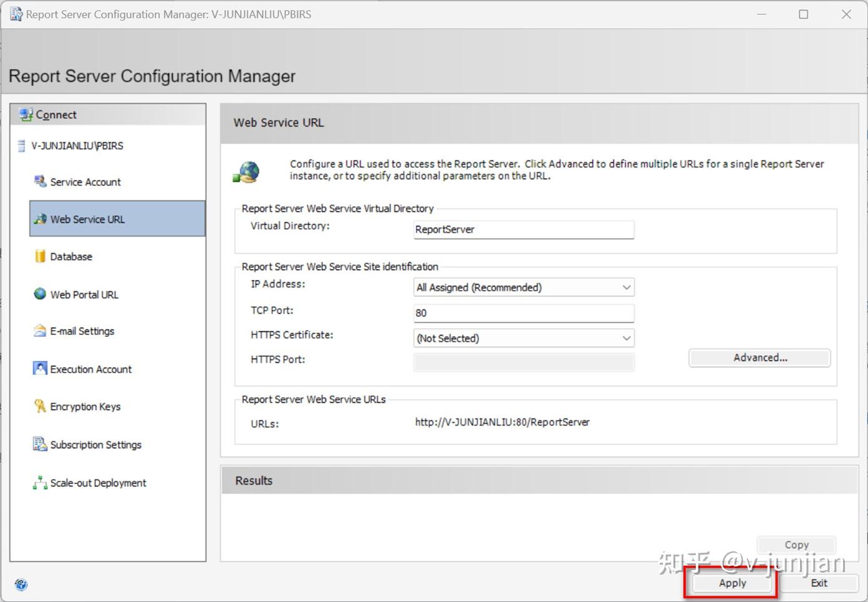Close the Report Server Configuration Manager window
This screenshot has width=868, height=602.
[846, 14]
